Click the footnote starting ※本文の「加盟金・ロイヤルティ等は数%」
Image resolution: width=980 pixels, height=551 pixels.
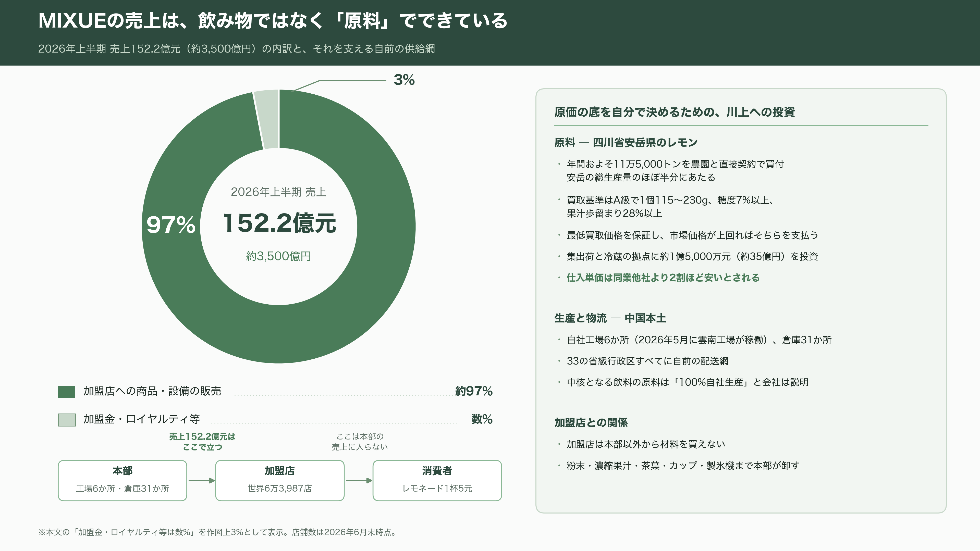coord(218,532)
